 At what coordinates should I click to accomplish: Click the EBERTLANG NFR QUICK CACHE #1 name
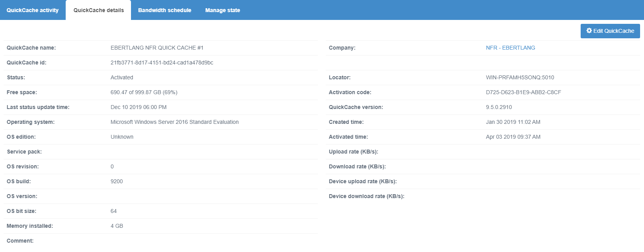[x=157, y=48]
